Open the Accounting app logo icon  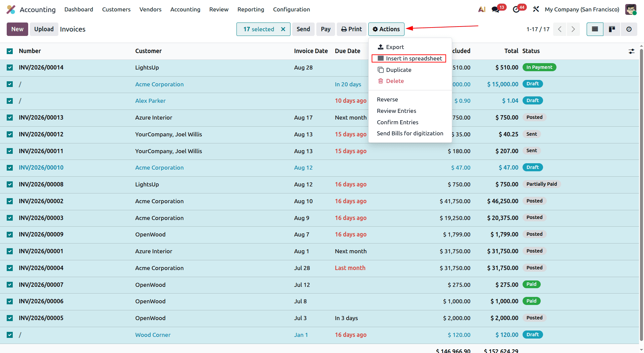tap(11, 9)
